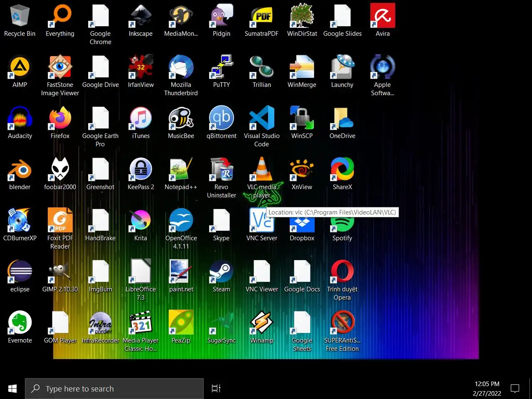Select the MusicBee icon
532x399 pixels.
181,118
